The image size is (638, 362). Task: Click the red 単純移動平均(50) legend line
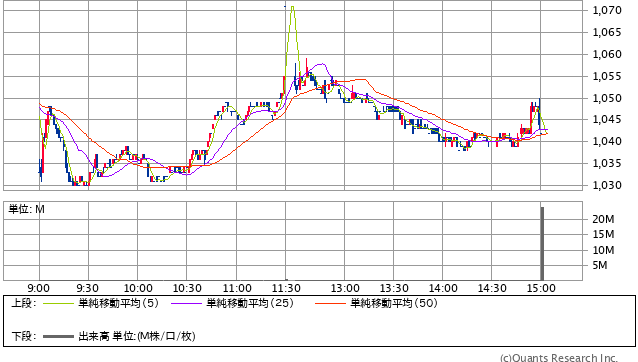330,303
